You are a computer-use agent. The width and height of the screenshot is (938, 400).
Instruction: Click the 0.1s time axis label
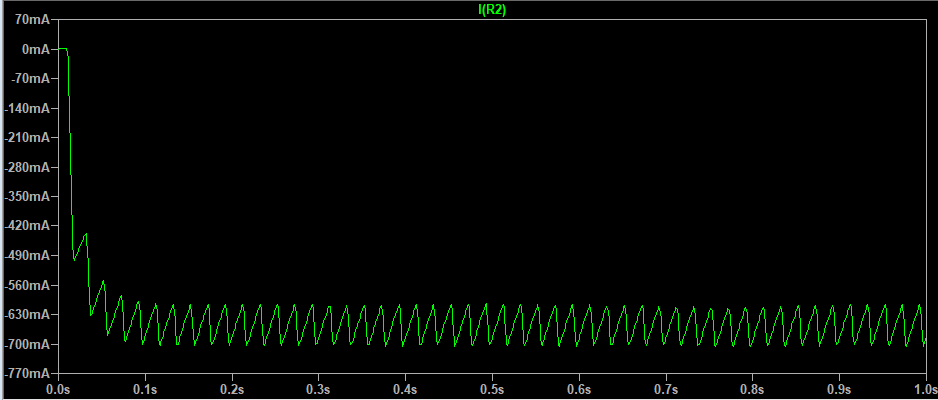[145, 390]
